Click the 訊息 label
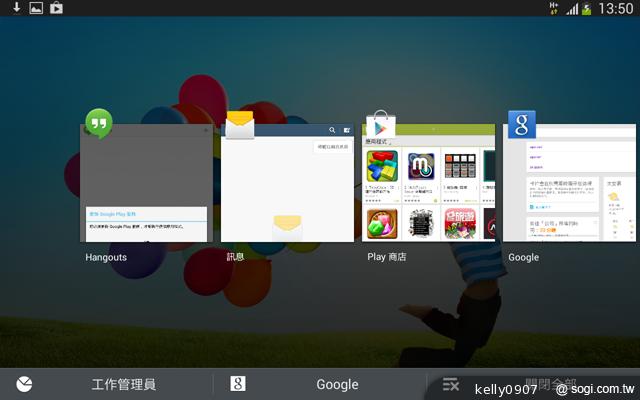The image size is (640, 400). click(235, 257)
